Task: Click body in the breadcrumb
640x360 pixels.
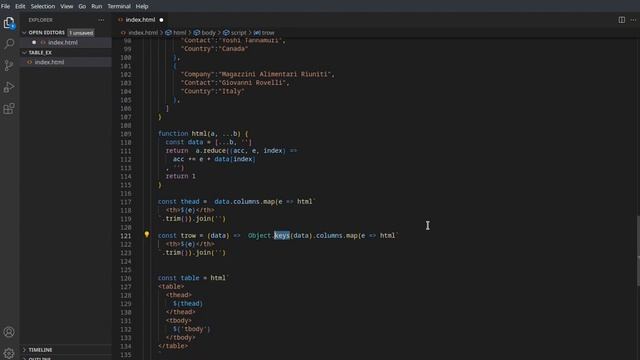Action: click(208, 33)
